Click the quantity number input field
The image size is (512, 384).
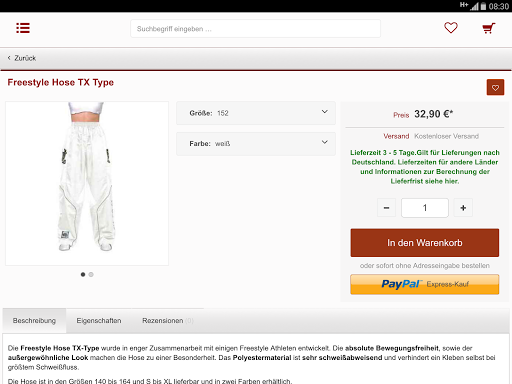coord(425,208)
